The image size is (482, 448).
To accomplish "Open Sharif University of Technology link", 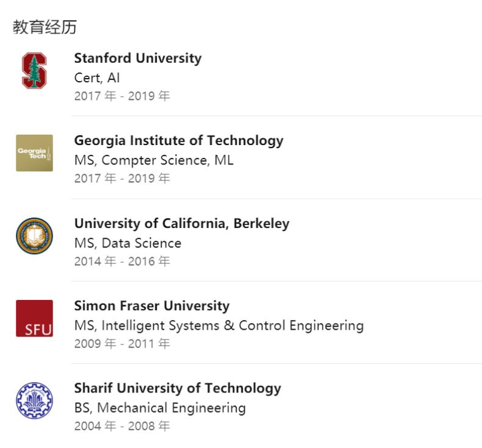I will pos(178,388).
